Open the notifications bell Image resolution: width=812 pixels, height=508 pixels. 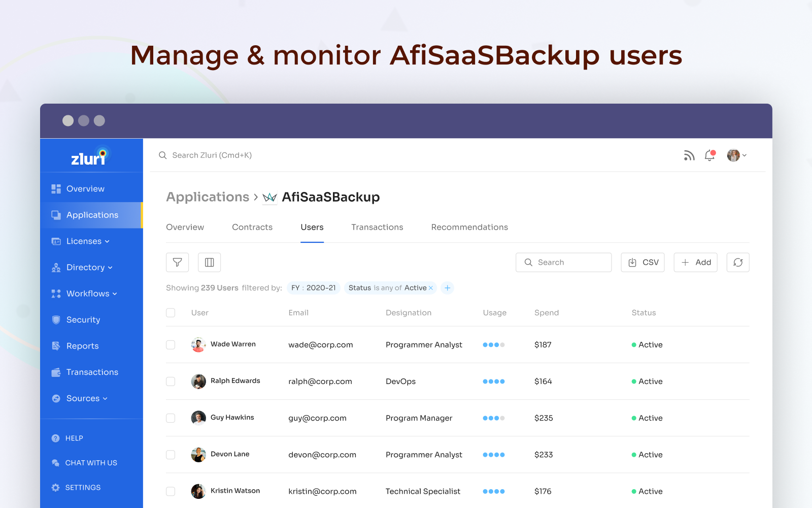(709, 155)
